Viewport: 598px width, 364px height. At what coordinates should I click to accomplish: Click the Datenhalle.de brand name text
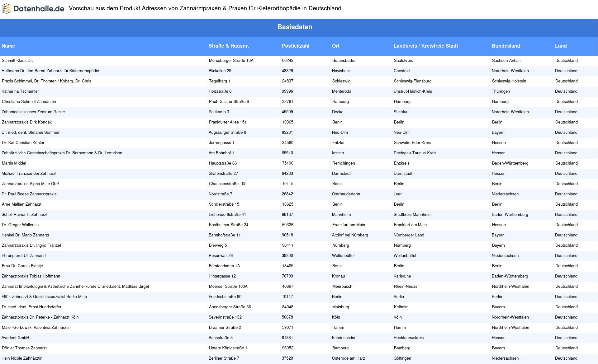tap(39, 9)
